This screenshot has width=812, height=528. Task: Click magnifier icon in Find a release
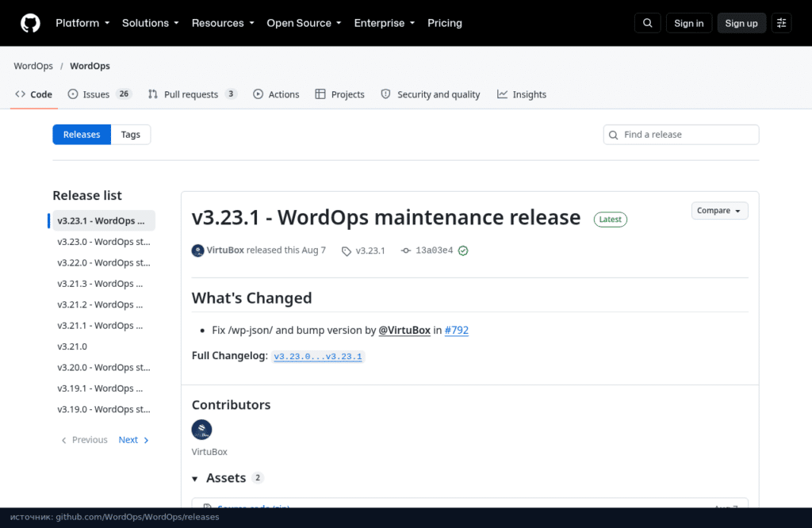[614, 135]
